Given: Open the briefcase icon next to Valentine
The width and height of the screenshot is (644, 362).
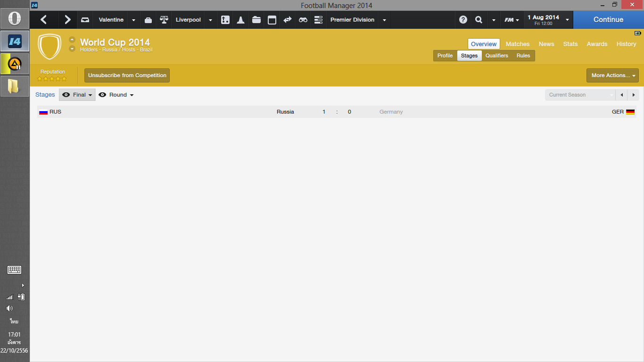Looking at the screenshot, I should tap(148, 20).
